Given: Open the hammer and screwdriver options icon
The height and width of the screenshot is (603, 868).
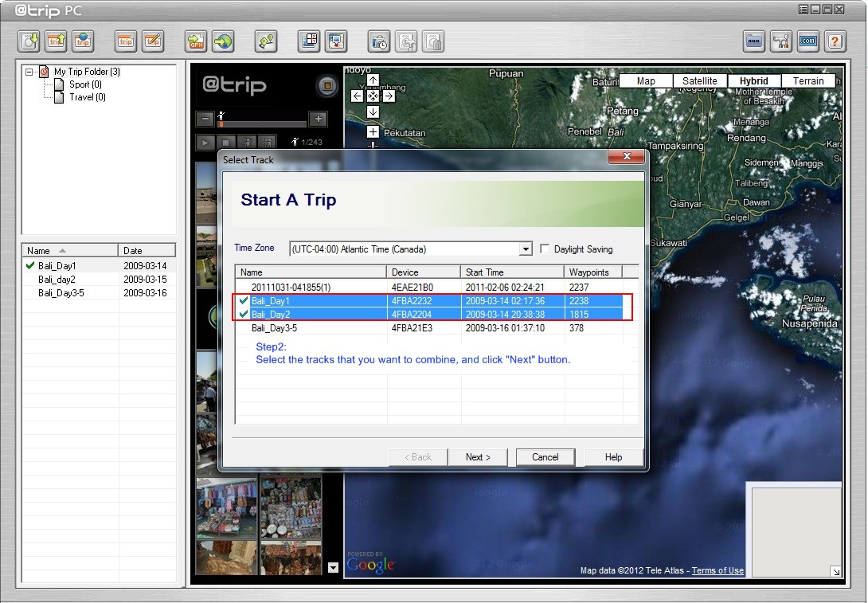Looking at the screenshot, I should [x=781, y=41].
